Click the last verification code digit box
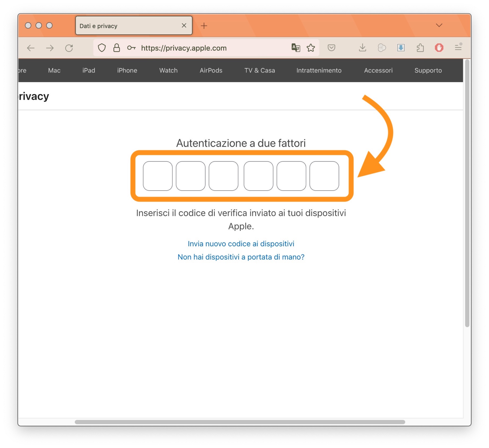This screenshot has width=489, height=448. [x=324, y=176]
